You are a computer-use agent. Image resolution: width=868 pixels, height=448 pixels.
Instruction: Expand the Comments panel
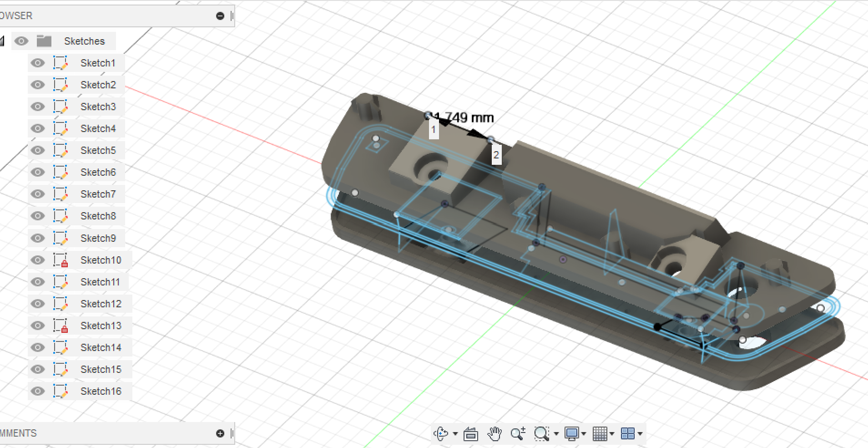coord(220,433)
